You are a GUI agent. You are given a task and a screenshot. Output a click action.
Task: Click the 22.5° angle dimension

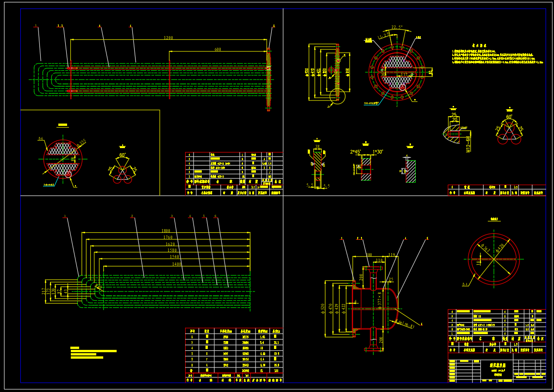(397, 27)
